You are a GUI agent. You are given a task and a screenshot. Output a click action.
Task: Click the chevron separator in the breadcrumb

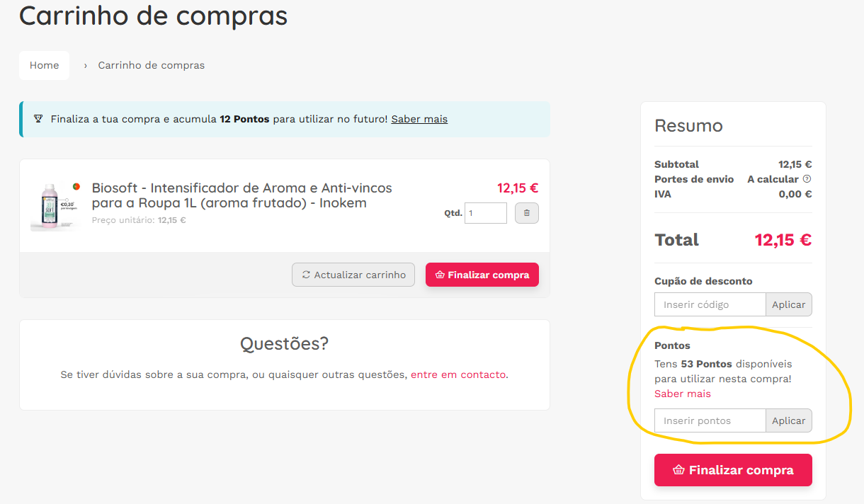84,65
